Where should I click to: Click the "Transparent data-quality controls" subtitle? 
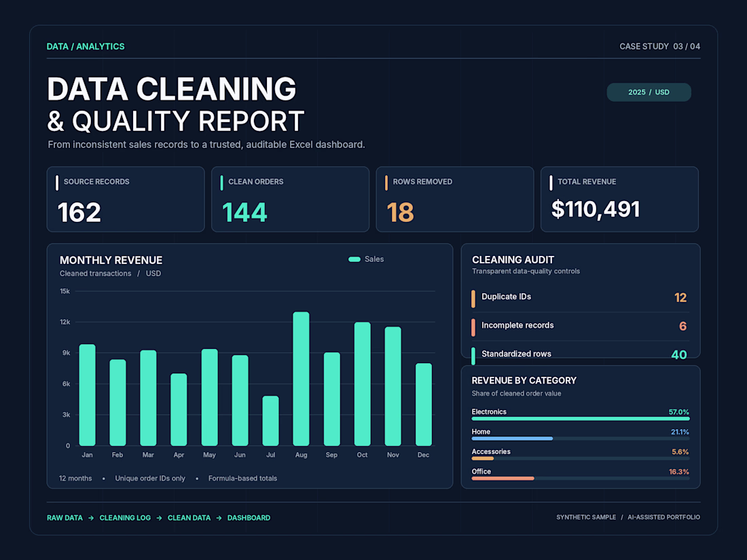(x=526, y=271)
